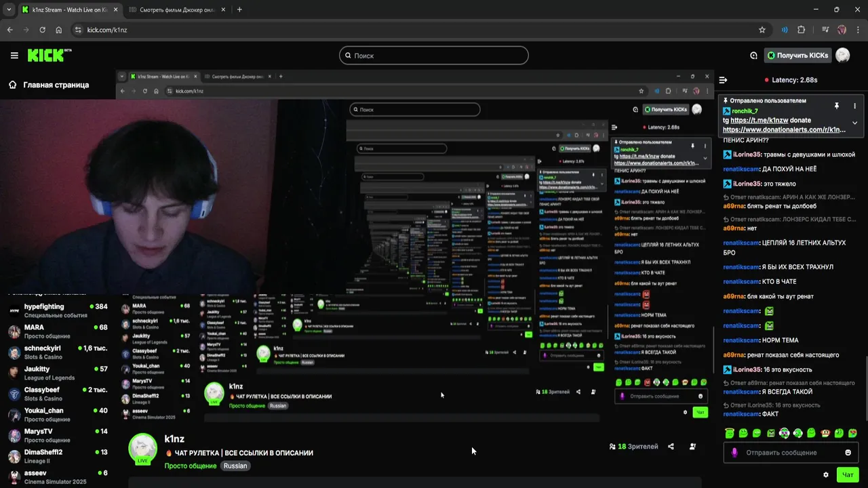Click the user icon next to share
Screen dimensions: 868x488
tap(692, 447)
